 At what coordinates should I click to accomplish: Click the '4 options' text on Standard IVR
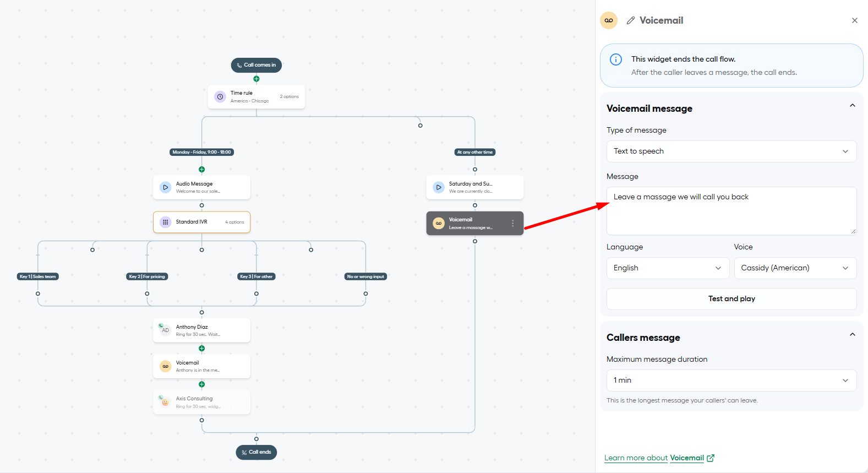pyautogui.click(x=234, y=222)
